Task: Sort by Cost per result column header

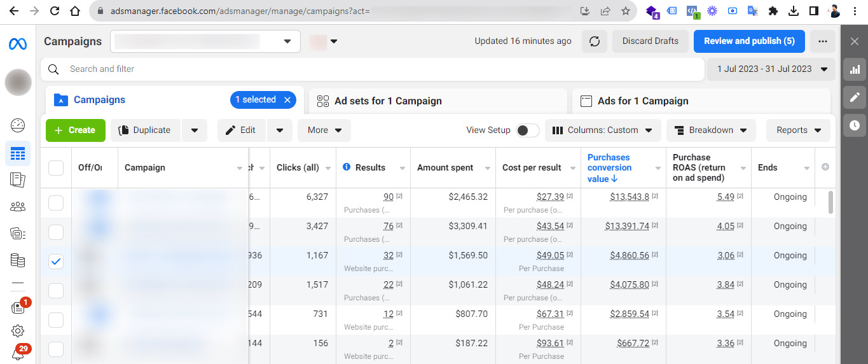Action: pos(532,168)
